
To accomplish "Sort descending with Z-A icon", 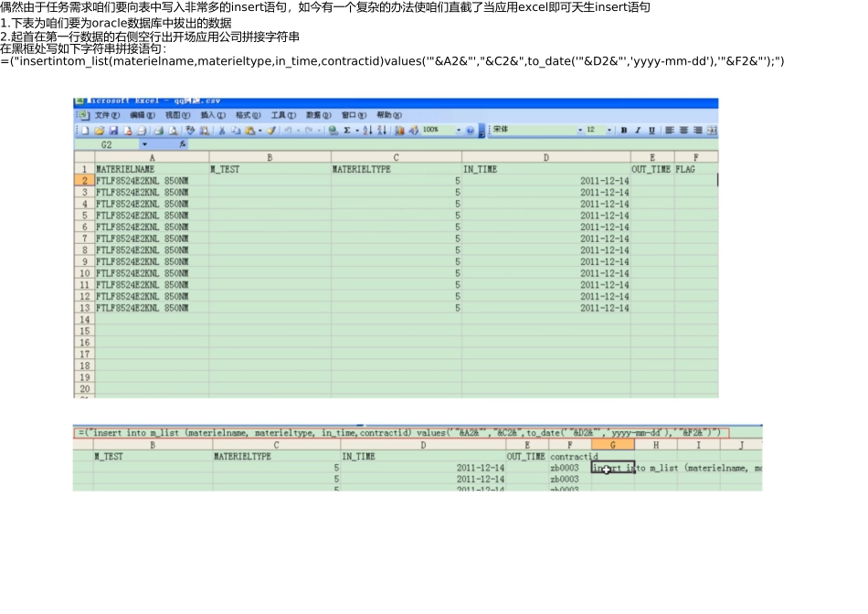I will coord(382,131).
